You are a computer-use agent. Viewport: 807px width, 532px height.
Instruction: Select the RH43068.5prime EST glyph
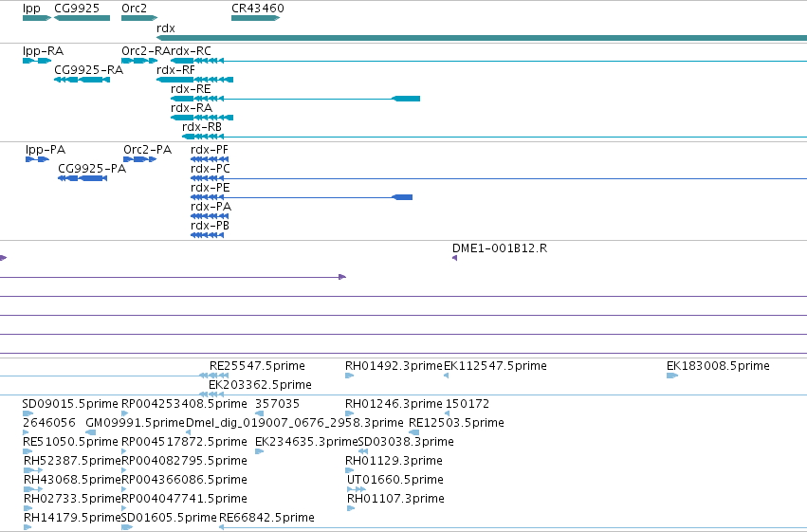click(x=33, y=489)
